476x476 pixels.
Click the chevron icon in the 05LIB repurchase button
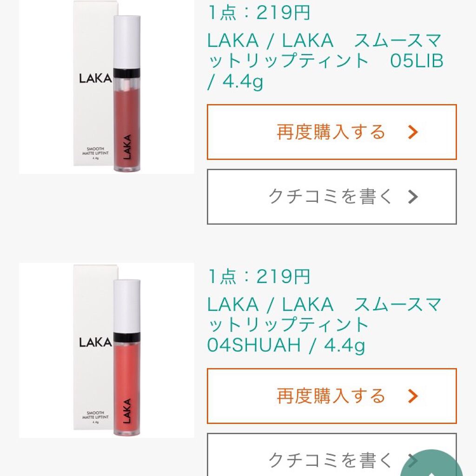tap(413, 132)
